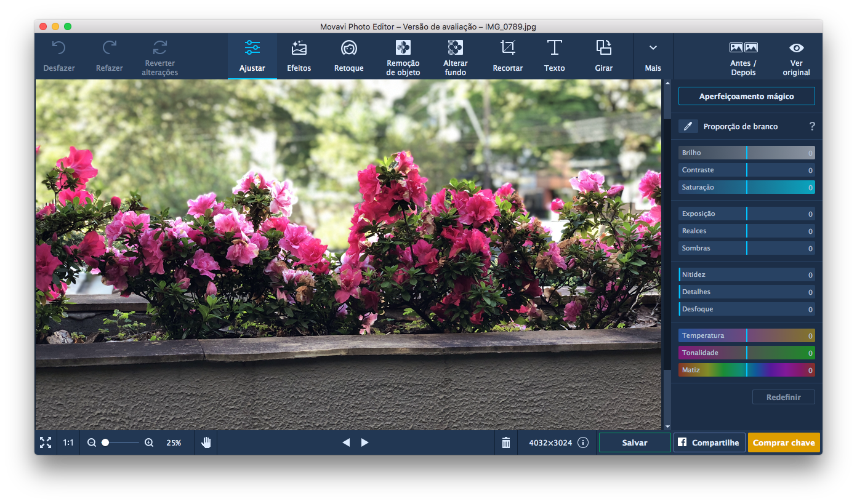
Task: Click the 4032×3024 image dimensions
Action: [550, 442]
